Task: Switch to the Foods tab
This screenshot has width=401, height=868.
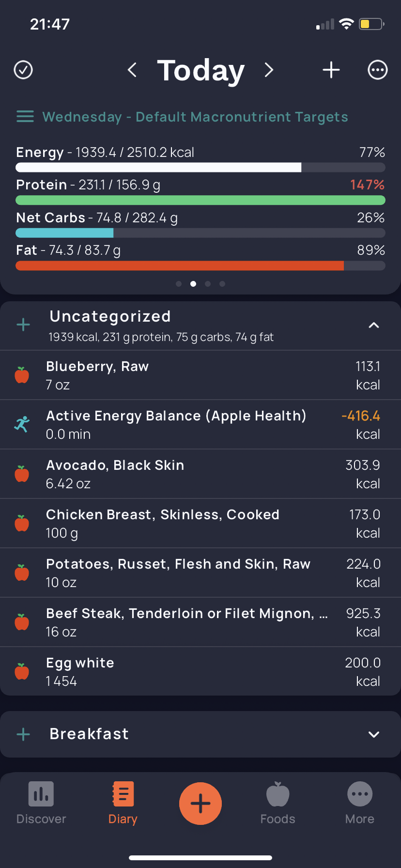Action: pos(278,803)
